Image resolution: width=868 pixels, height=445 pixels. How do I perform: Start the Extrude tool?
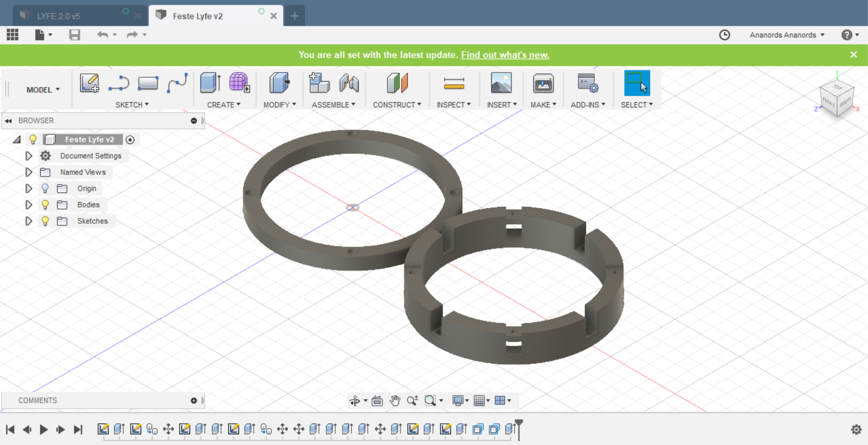pyautogui.click(x=210, y=83)
